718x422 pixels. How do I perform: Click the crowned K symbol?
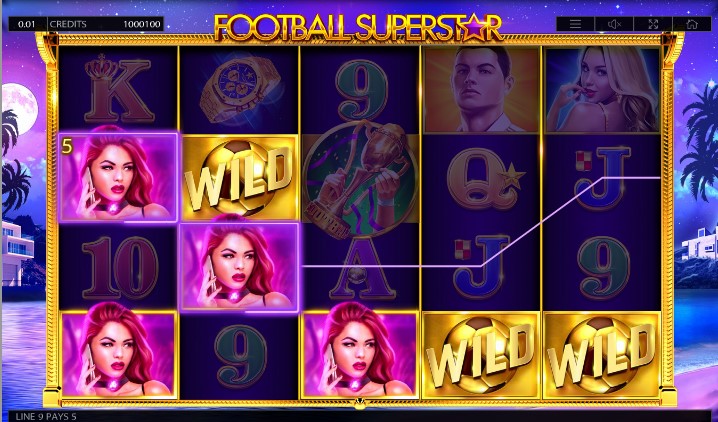click(x=118, y=90)
